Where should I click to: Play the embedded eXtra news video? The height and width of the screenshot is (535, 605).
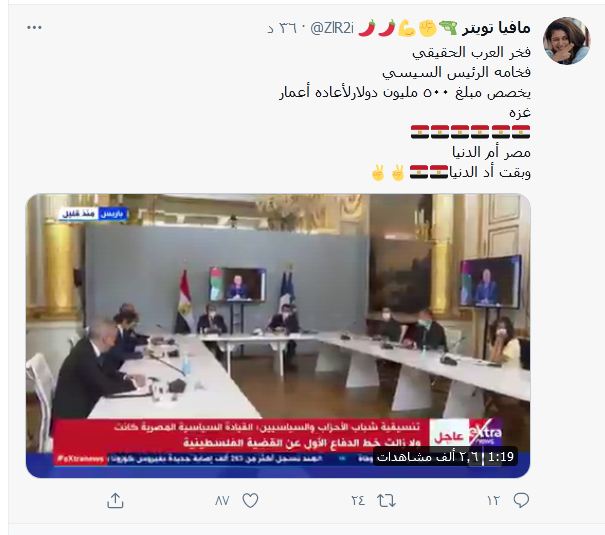[x=278, y=336]
